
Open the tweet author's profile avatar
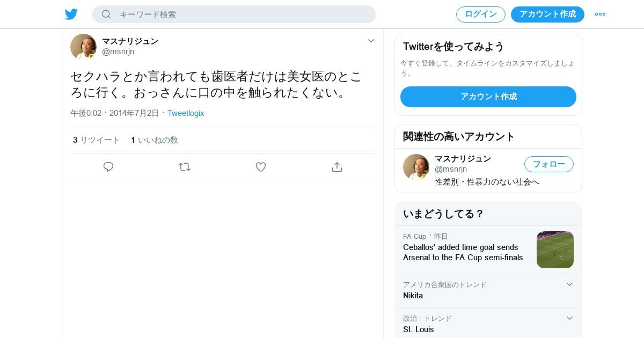click(x=83, y=47)
